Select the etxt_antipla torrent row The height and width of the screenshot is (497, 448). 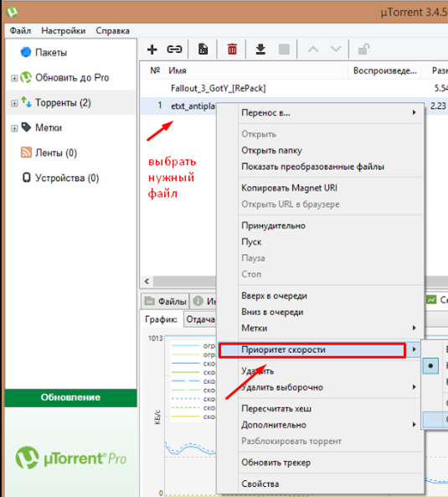point(178,106)
